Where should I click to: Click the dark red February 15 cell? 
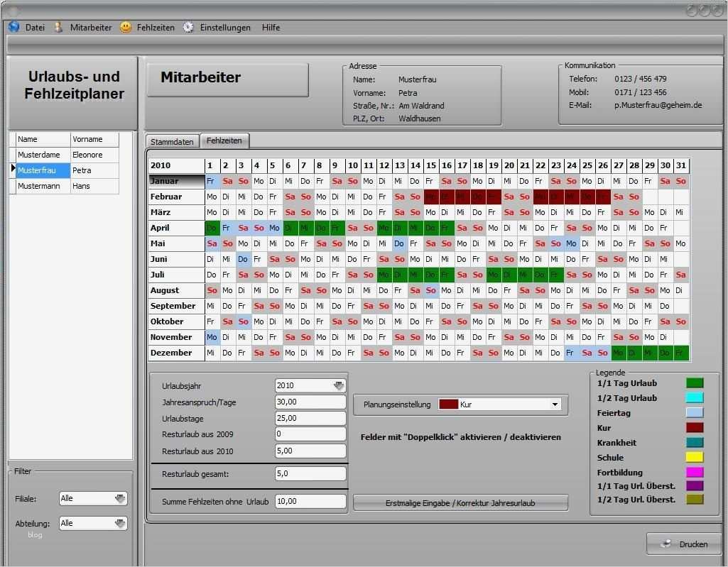(431, 197)
